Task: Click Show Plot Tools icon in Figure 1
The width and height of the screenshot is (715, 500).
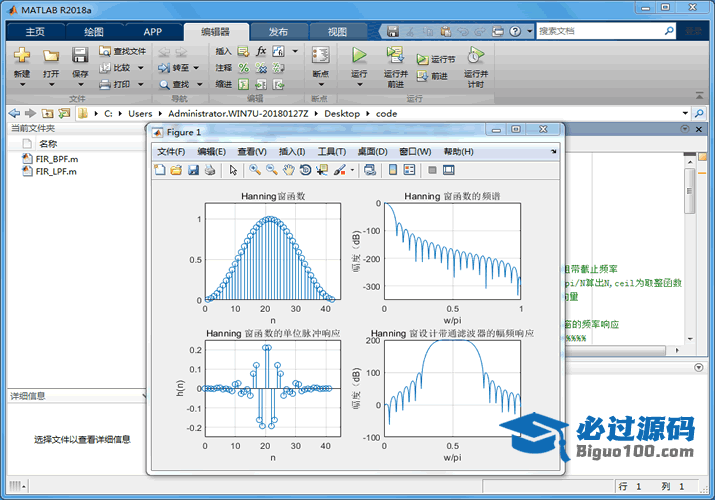Action: tap(449, 170)
